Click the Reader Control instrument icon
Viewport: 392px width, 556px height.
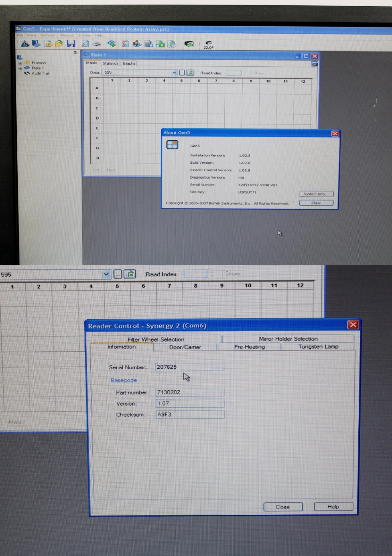(189, 44)
